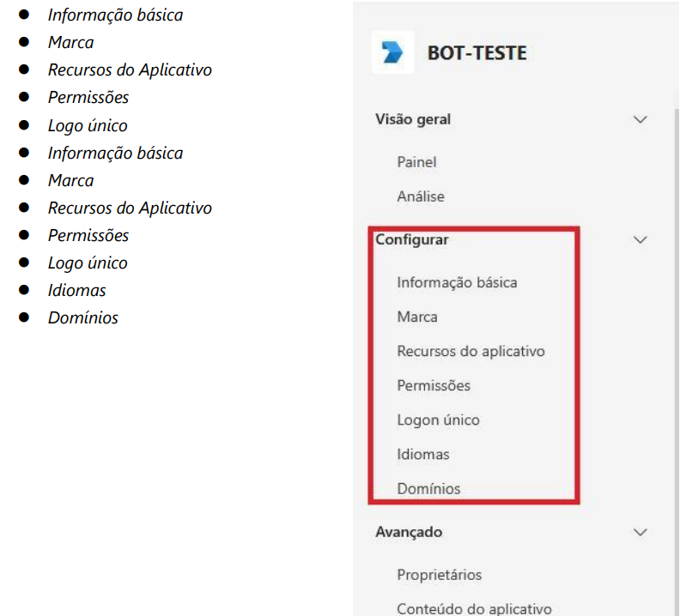Screen dimensions: 680x616
Task: Collapse the Configurar section chevron
Action: click(639, 240)
